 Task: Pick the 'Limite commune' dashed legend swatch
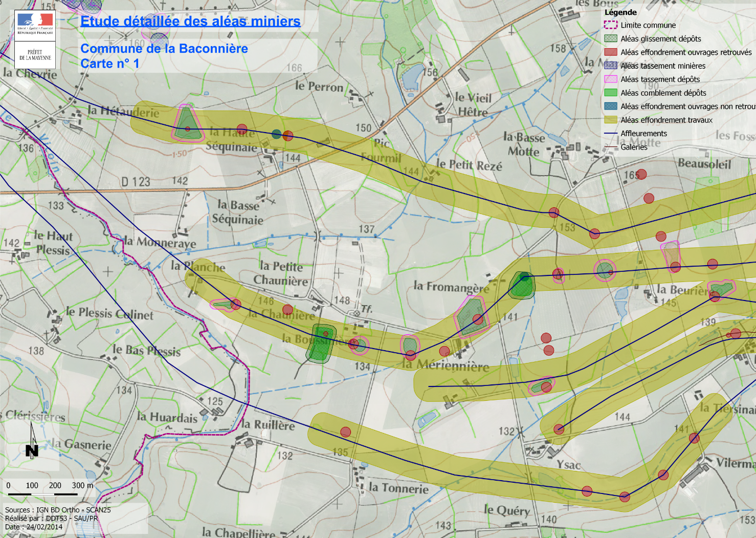tap(611, 25)
